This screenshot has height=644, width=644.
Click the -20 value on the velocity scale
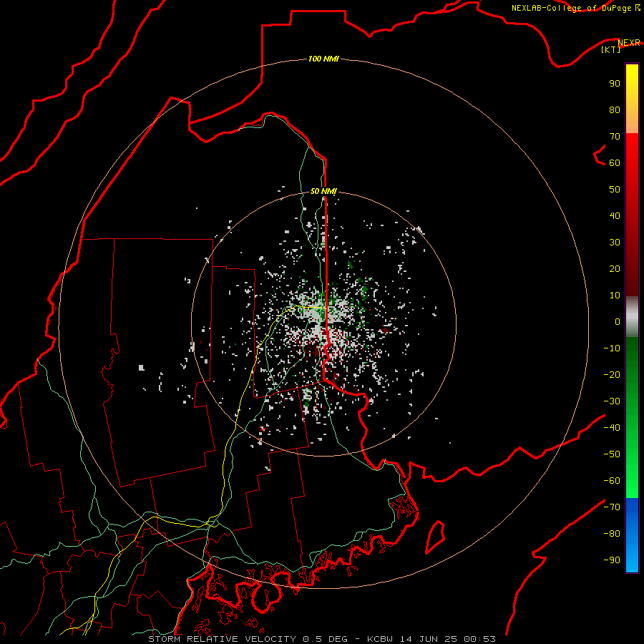pos(612,374)
